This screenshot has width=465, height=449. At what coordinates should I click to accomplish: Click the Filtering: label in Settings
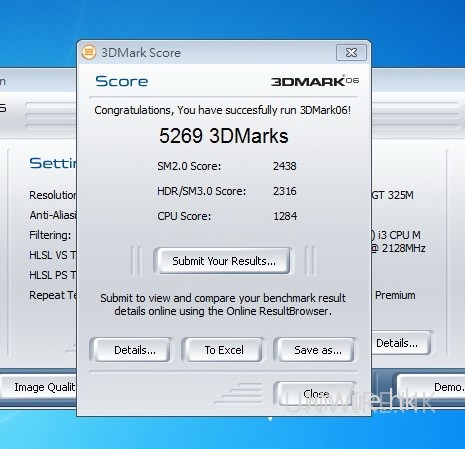[50, 235]
